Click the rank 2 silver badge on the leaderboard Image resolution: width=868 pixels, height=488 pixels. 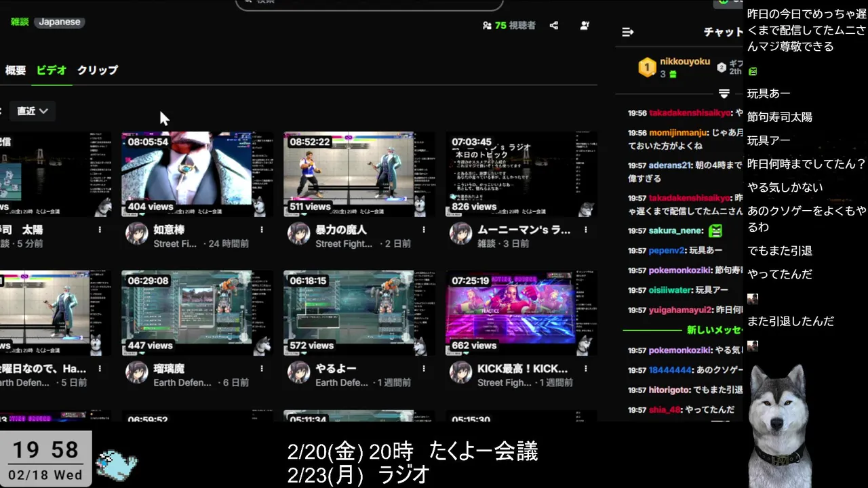[x=722, y=67]
